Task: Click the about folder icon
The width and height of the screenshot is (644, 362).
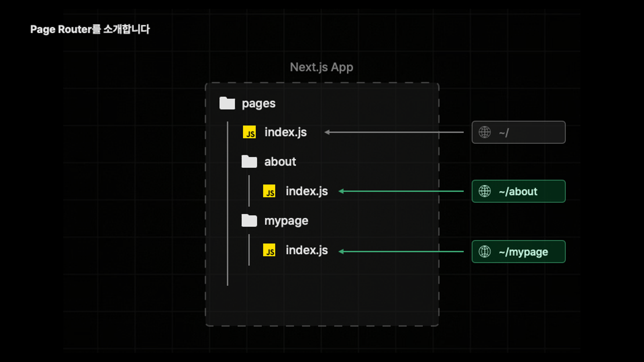Action: tap(249, 162)
